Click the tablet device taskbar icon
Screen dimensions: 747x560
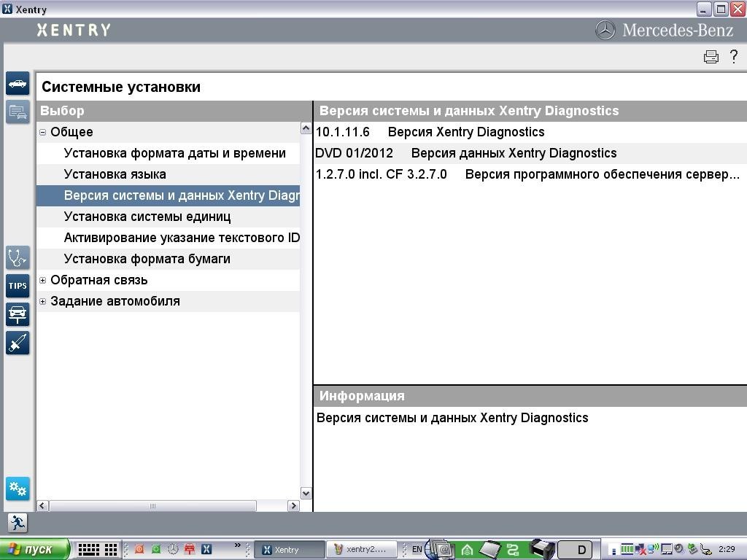pos(489,550)
